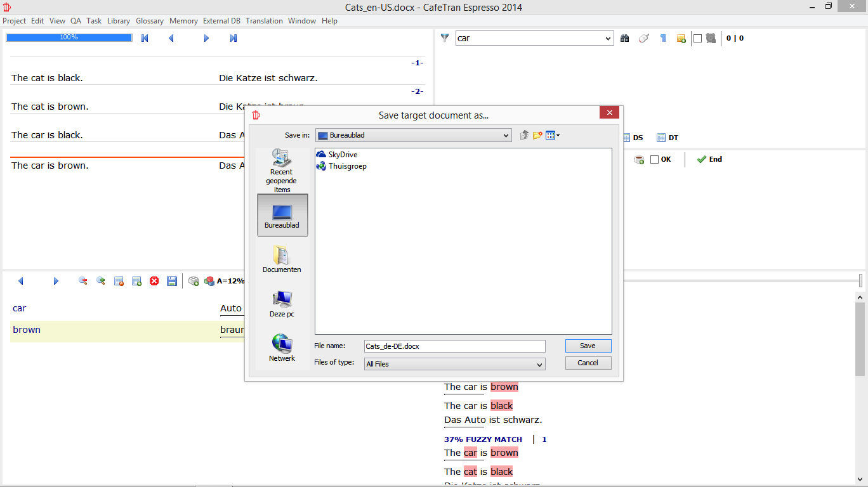Click the filter funnel icon
This screenshot has height=487, width=868.
(445, 38)
